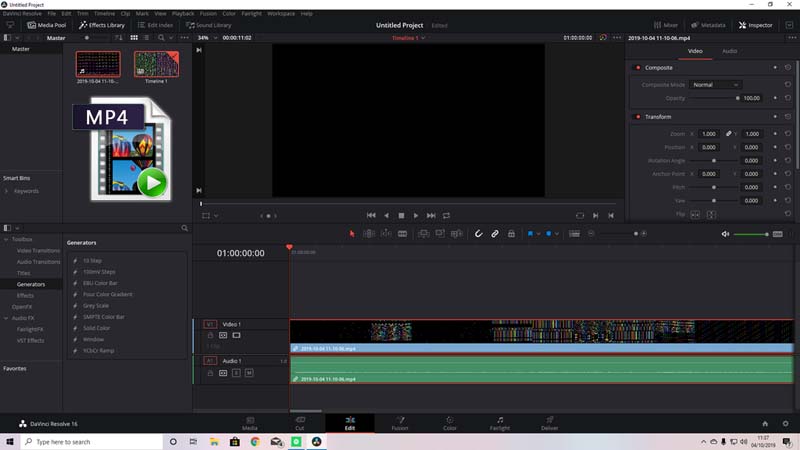
Task: Select the 2019-10-04 clip thumbnail
Action: click(x=98, y=64)
